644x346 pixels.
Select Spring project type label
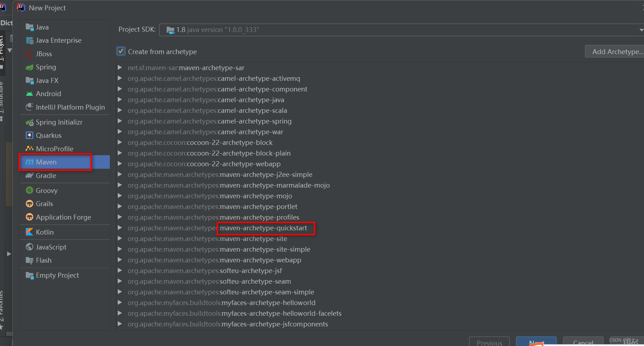pos(46,67)
